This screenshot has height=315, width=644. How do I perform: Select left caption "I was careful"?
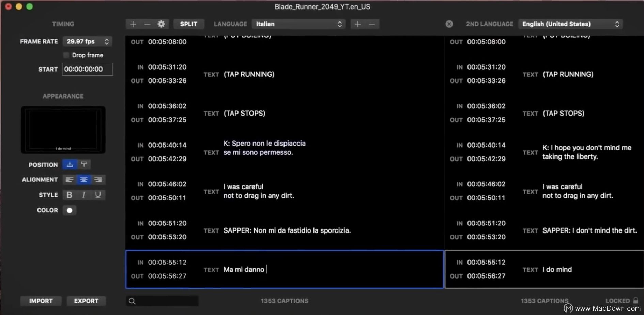(x=259, y=191)
